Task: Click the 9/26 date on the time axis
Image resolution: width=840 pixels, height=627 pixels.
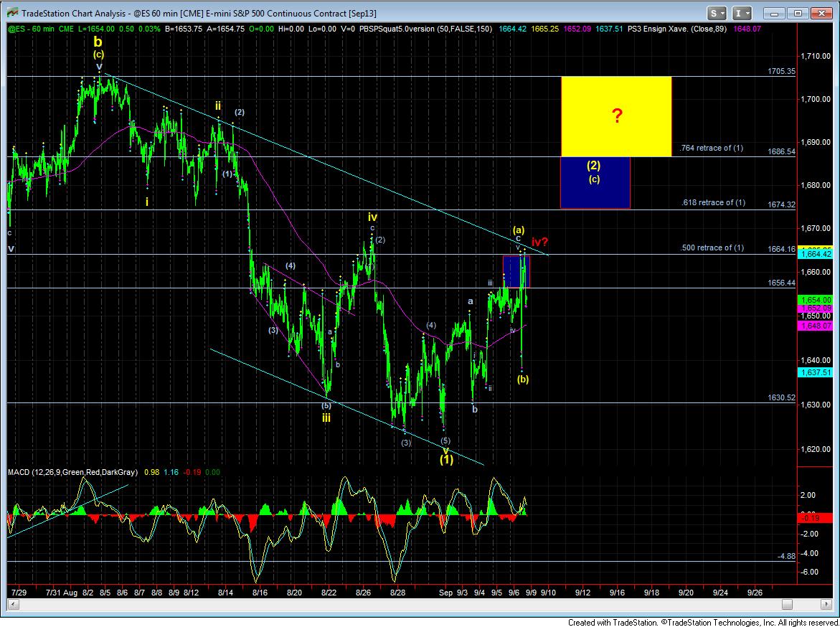Action: click(755, 593)
